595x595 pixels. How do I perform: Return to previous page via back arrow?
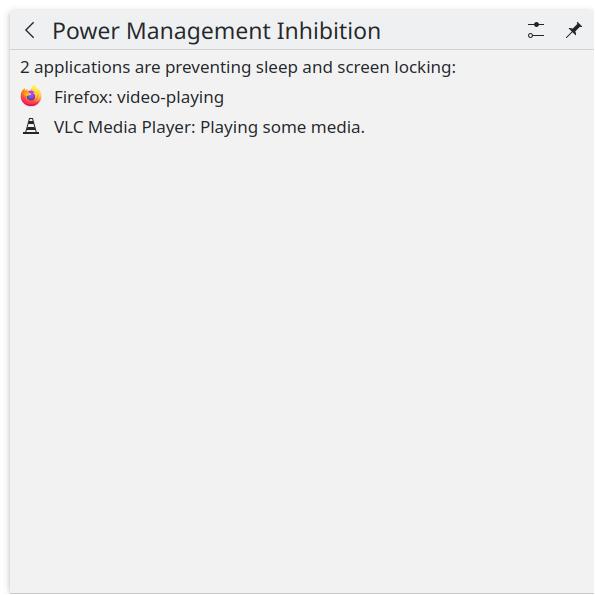(30, 30)
